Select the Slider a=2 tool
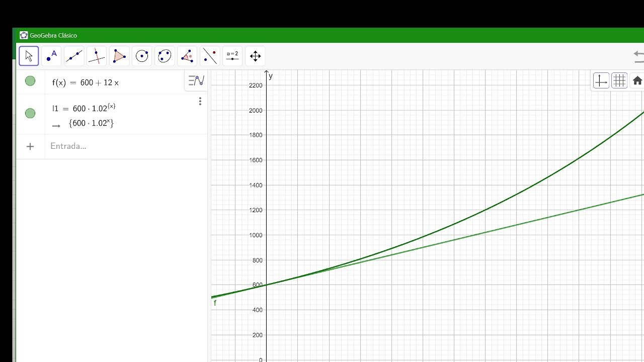 pos(232,56)
